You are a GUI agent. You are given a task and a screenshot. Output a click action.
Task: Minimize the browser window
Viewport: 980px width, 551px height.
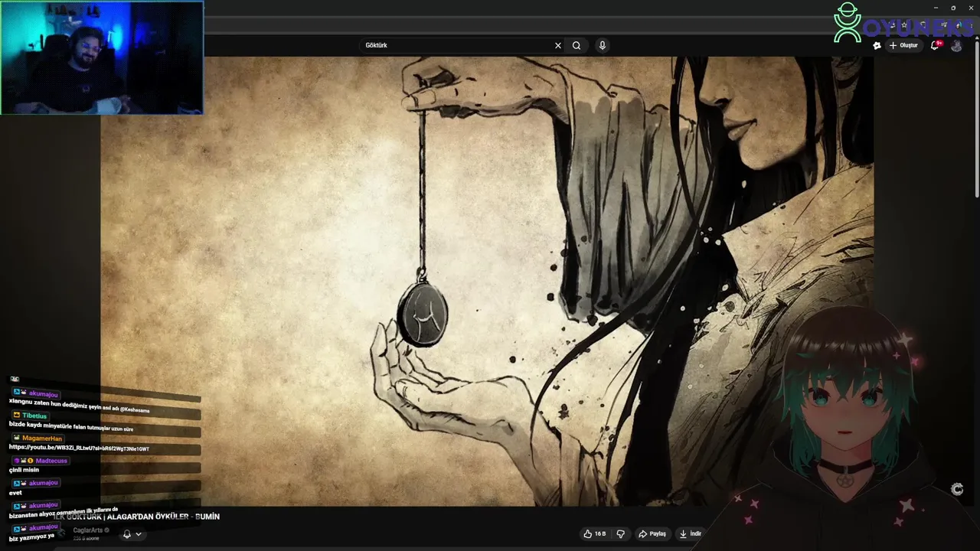pyautogui.click(x=936, y=8)
